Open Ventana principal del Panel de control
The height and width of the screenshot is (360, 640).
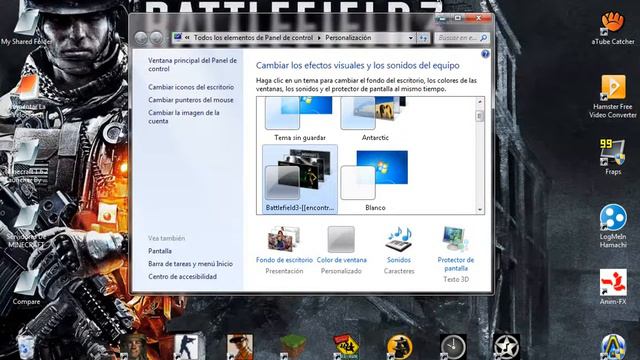point(192,64)
